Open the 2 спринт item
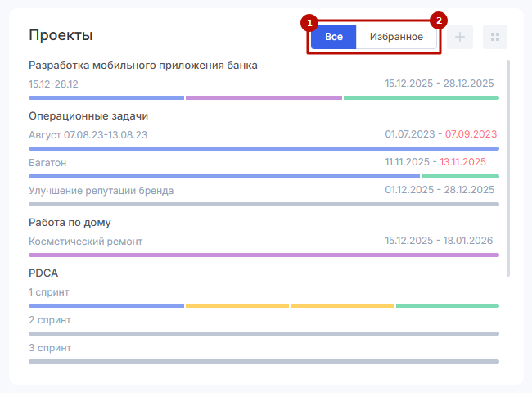The width and height of the screenshot is (532, 393). 50,320
